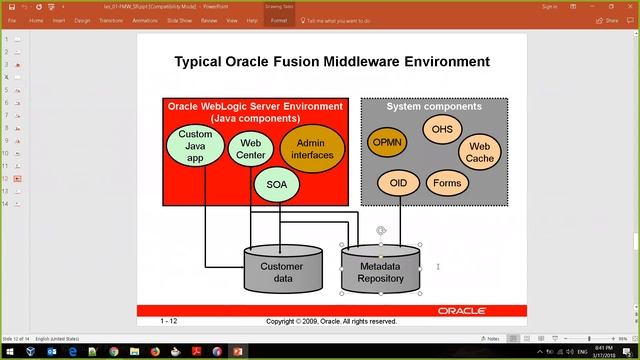
Task: Select the Customer data cylinder
Action: click(283, 269)
